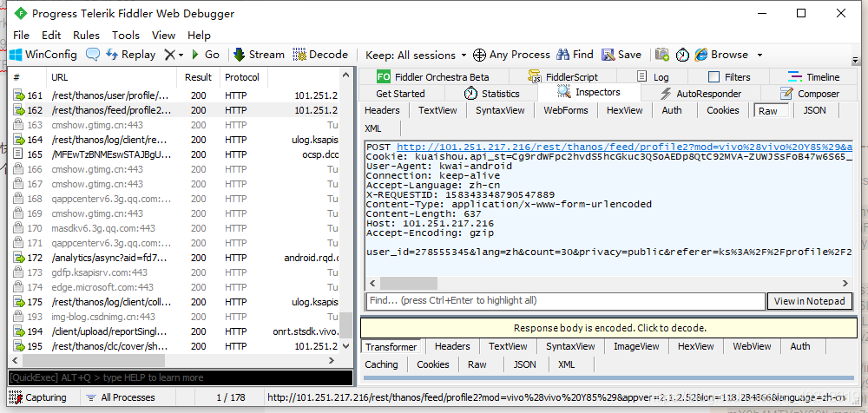Open the Remove sessions dropdown arrow

tap(181, 56)
